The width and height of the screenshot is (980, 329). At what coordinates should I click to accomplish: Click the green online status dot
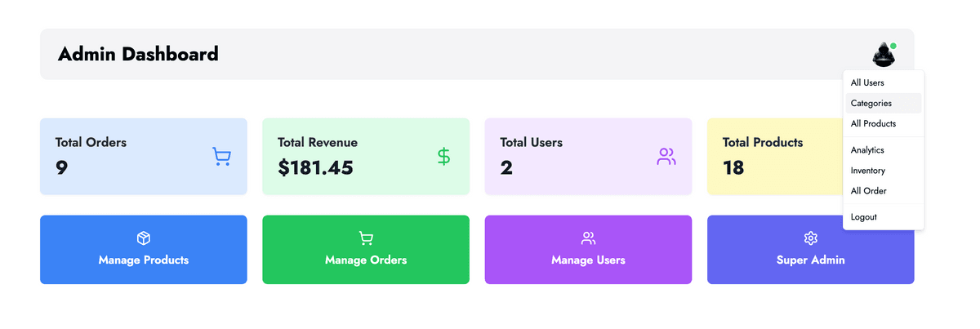[x=893, y=46]
